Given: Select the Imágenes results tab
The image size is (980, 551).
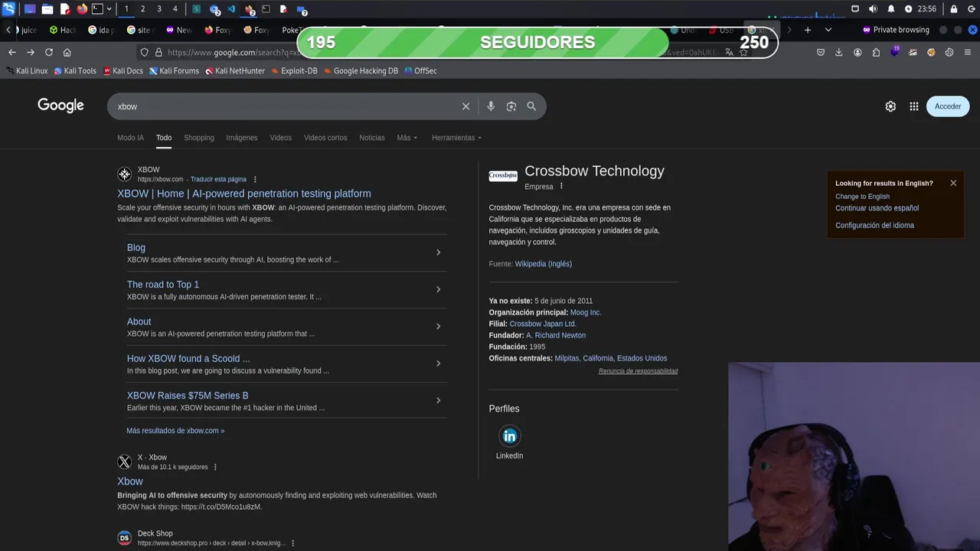Looking at the screenshot, I should tap(242, 138).
